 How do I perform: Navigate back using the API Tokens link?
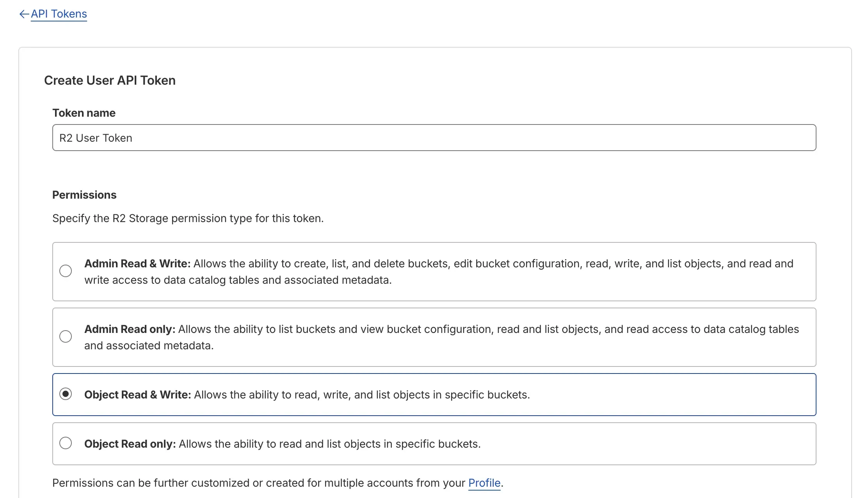click(59, 14)
